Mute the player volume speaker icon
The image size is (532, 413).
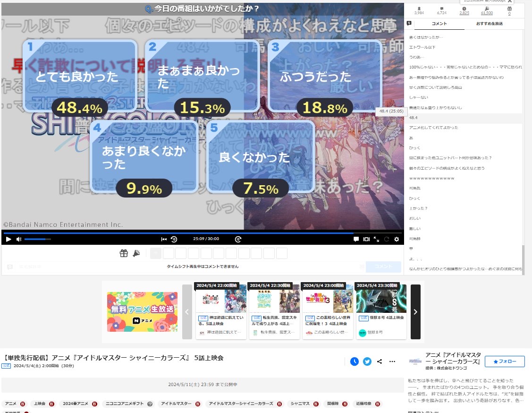(19, 240)
